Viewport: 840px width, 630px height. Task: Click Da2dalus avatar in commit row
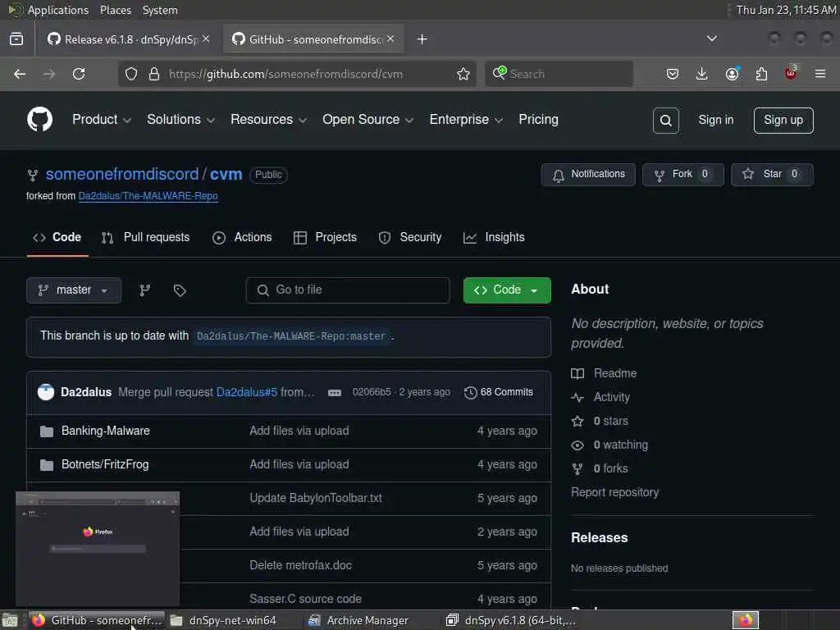tap(46, 392)
